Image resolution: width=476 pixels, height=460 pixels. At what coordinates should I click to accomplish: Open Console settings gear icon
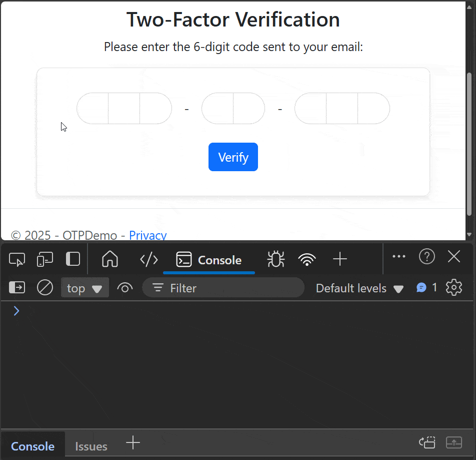click(453, 288)
